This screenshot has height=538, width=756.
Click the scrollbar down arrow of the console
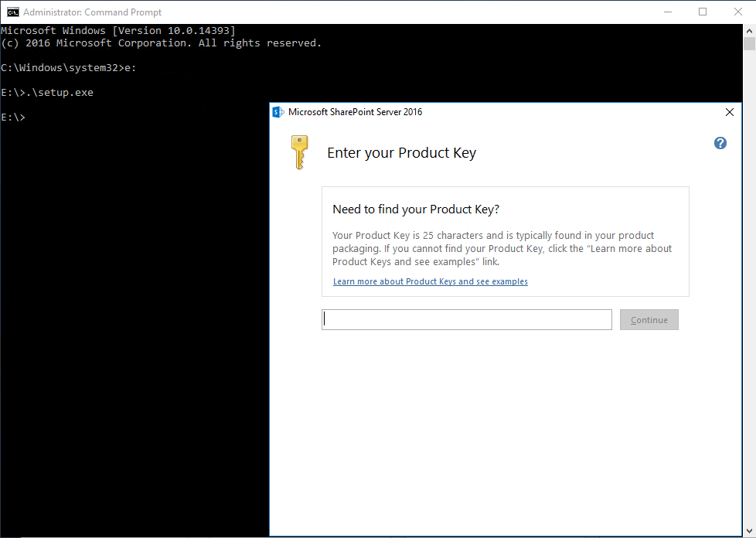coord(747,530)
